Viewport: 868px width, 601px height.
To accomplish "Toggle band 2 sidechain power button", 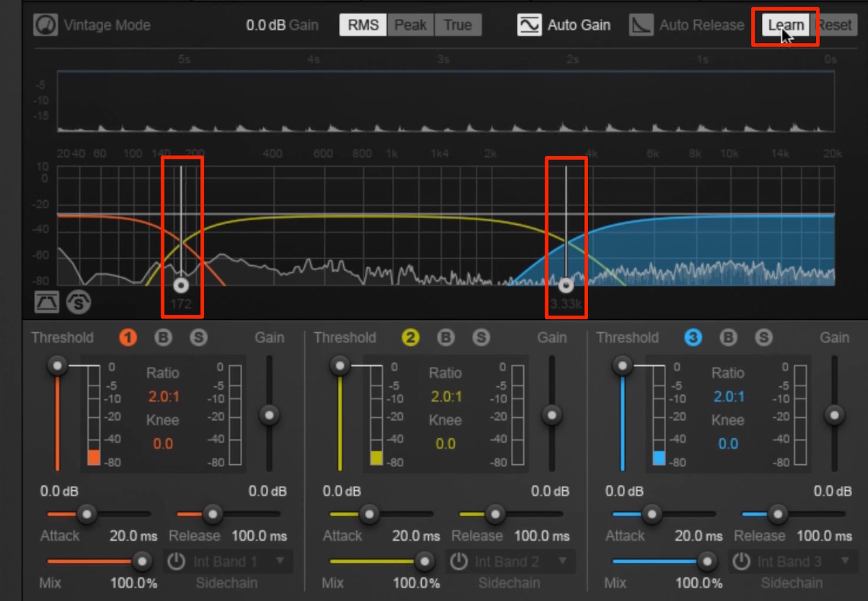I will pos(459,562).
